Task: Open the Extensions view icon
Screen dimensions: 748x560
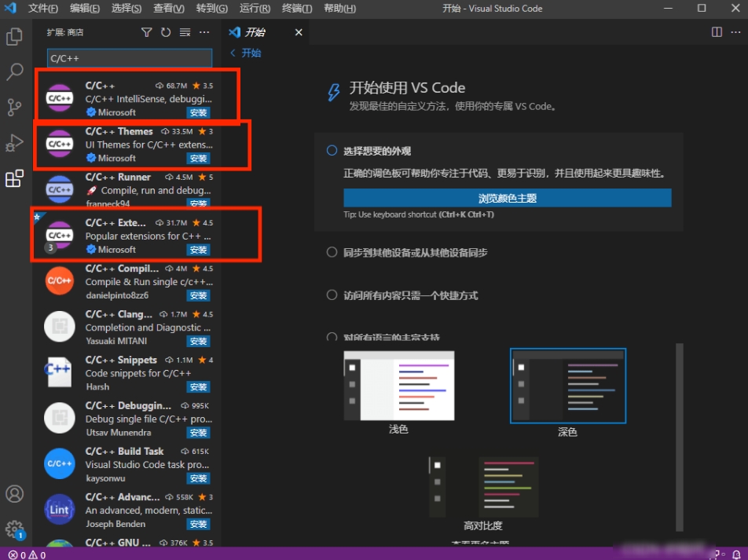Action: 14,178
